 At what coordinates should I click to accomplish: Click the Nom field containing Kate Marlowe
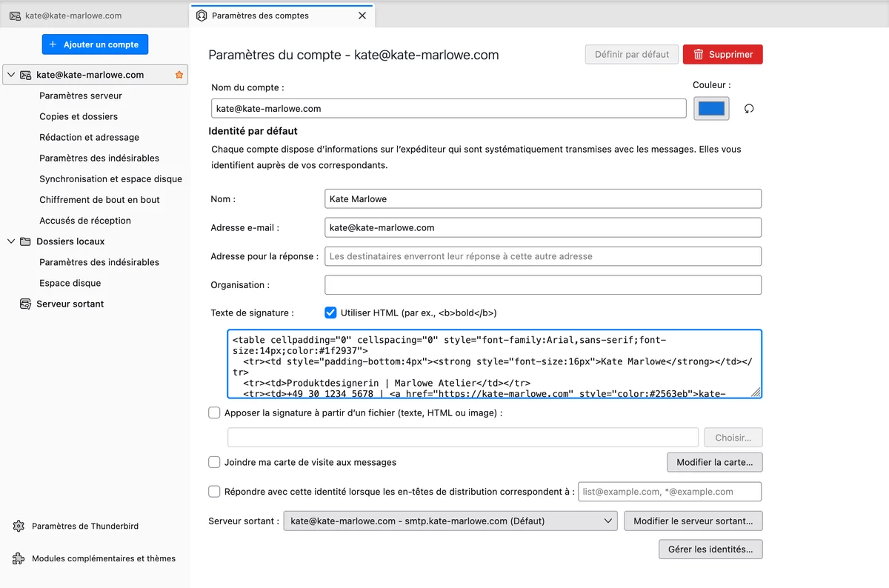pos(543,198)
